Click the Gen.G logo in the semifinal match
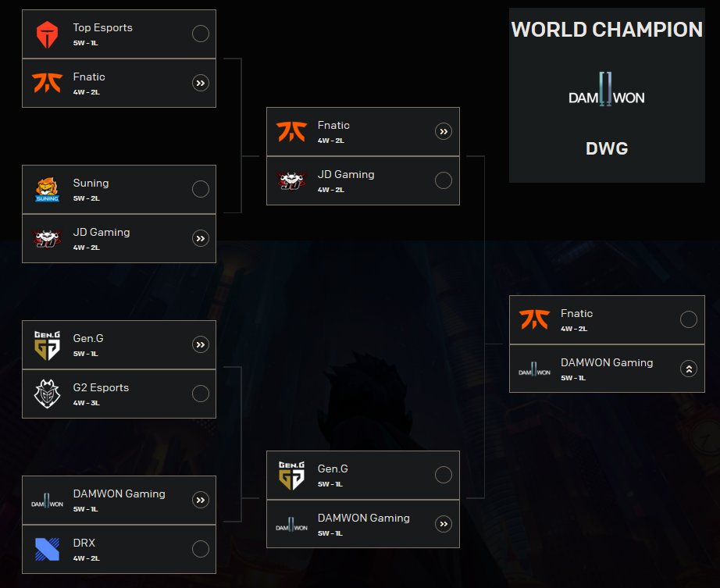 pyautogui.click(x=291, y=476)
